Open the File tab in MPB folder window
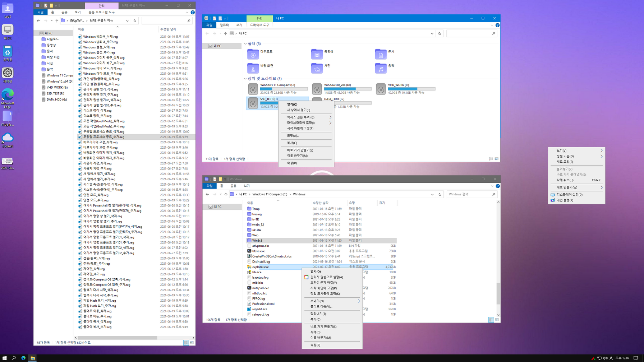The width and height of the screenshot is (644, 362). coord(40,12)
